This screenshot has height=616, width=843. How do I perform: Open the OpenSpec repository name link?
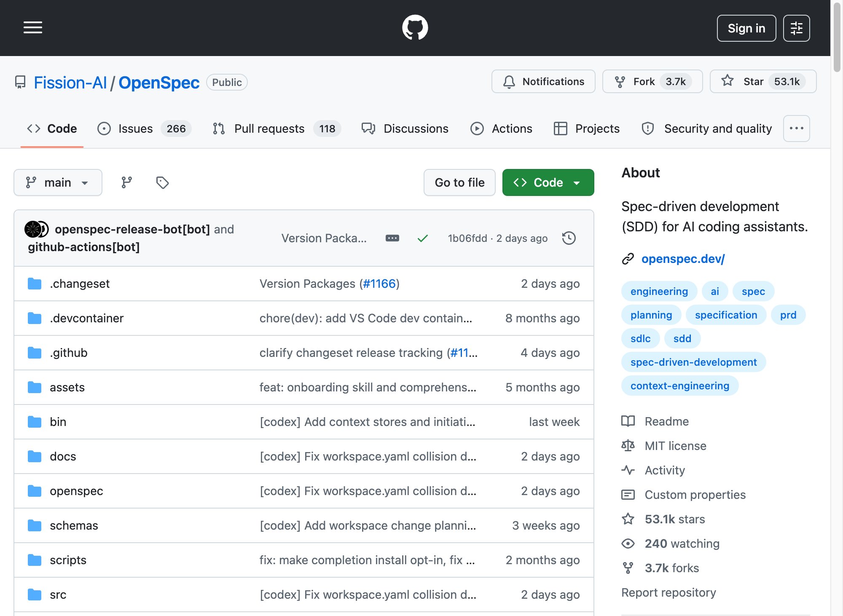point(159,83)
